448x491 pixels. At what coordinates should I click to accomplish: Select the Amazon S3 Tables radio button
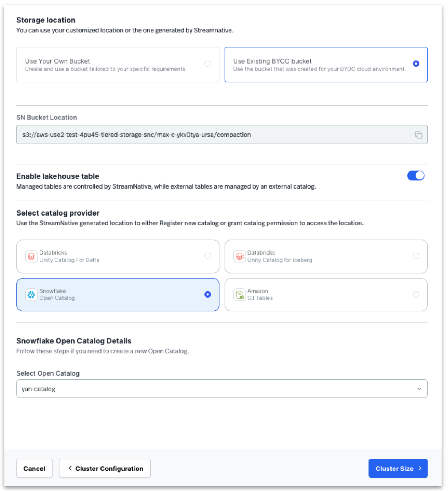coord(416,295)
